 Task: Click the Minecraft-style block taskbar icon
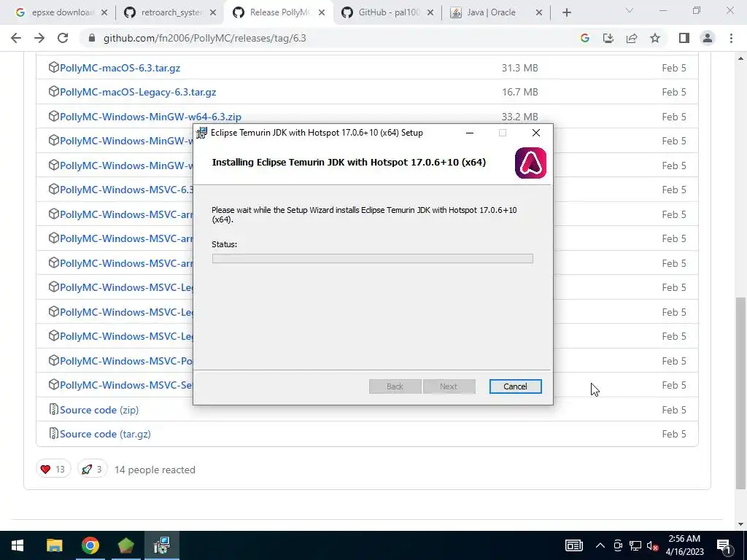click(x=125, y=545)
